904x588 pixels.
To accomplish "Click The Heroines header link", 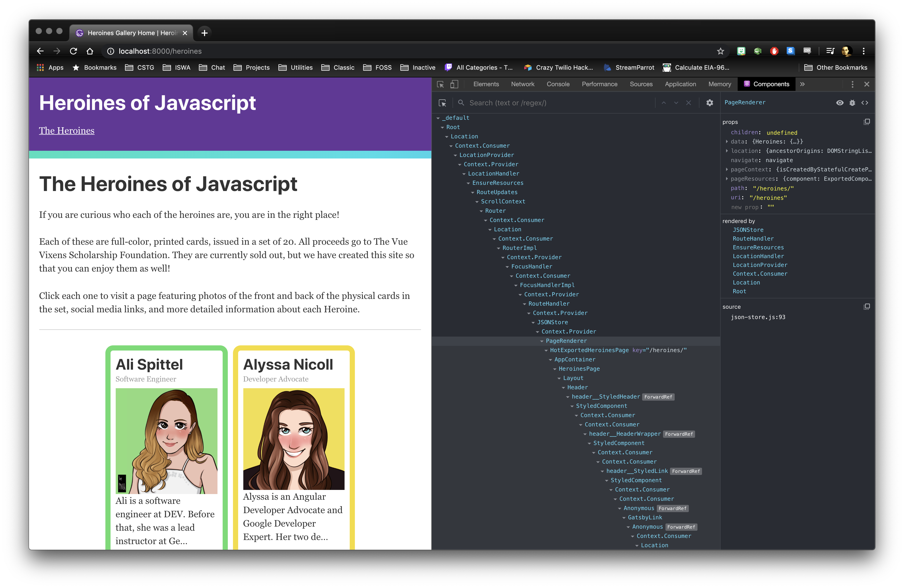I will [x=67, y=131].
